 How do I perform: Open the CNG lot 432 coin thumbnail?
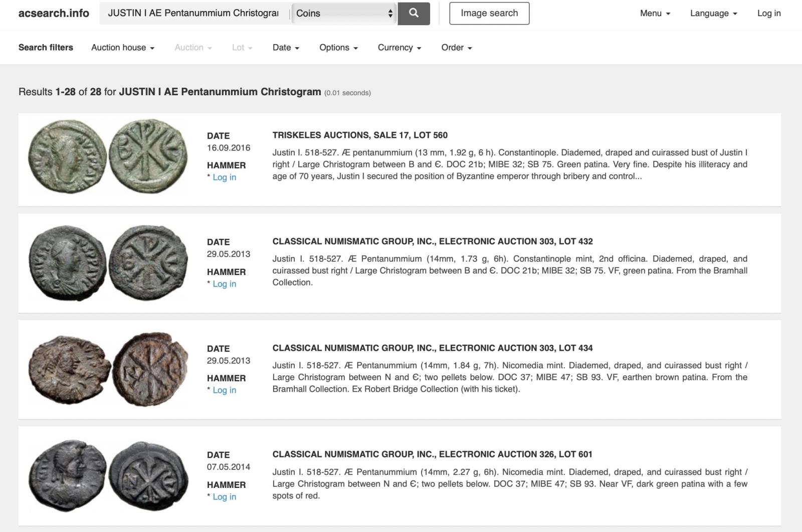point(108,263)
